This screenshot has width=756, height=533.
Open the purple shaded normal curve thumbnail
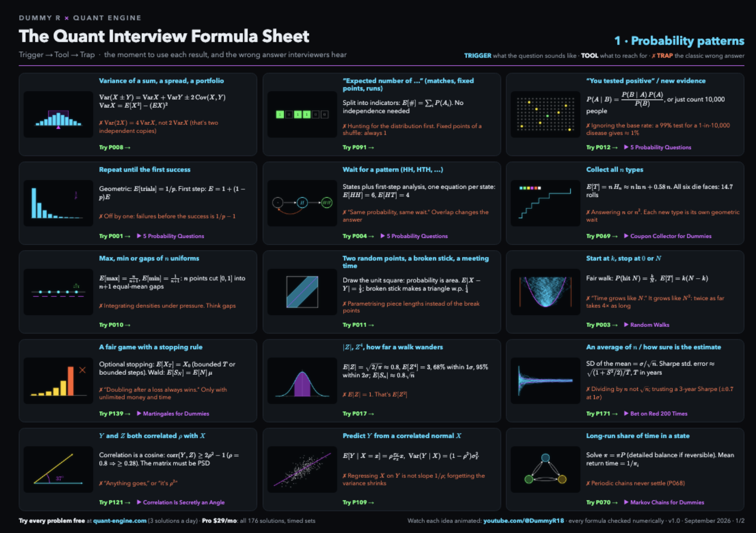click(x=302, y=380)
